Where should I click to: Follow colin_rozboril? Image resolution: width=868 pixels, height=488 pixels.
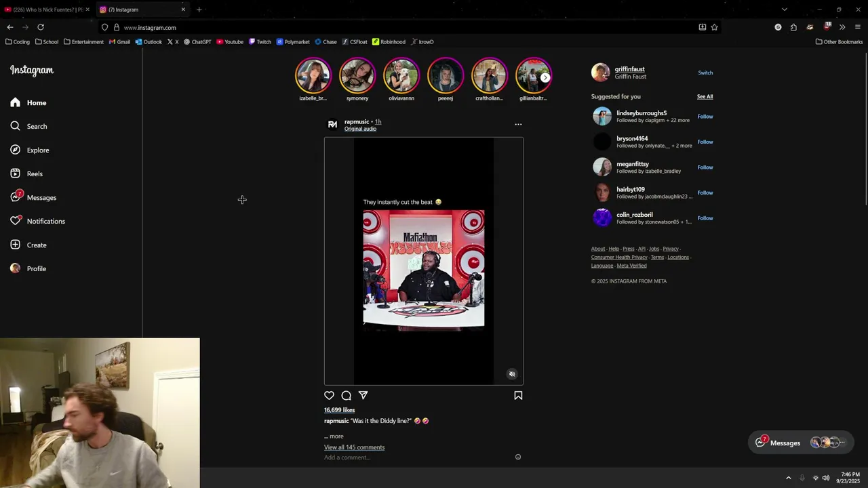(x=705, y=218)
